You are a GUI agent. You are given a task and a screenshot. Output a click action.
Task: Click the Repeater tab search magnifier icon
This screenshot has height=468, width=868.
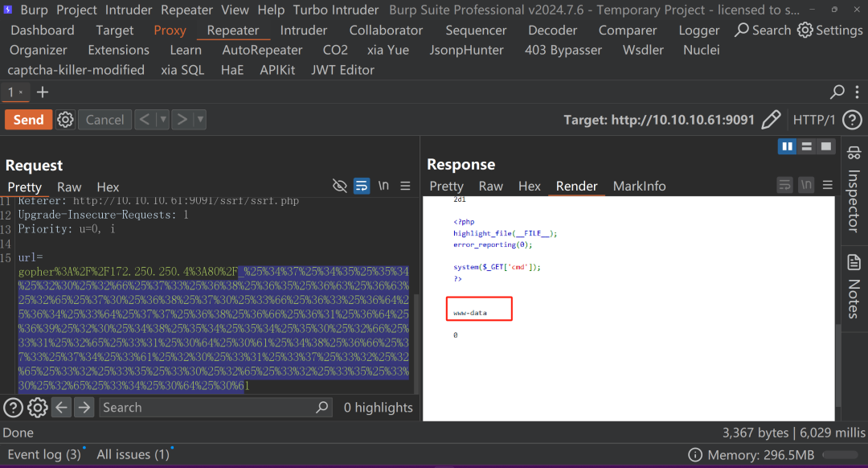pyautogui.click(x=837, y=92)
